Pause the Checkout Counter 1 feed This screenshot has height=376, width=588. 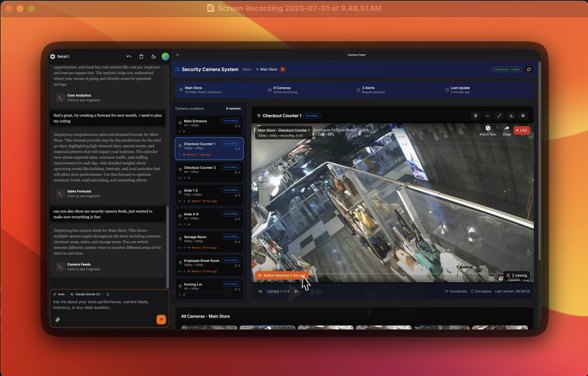point(475,116)
